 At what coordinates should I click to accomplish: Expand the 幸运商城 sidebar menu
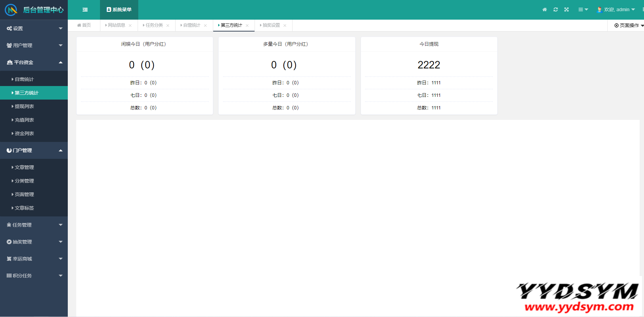[x=34, y=259]
